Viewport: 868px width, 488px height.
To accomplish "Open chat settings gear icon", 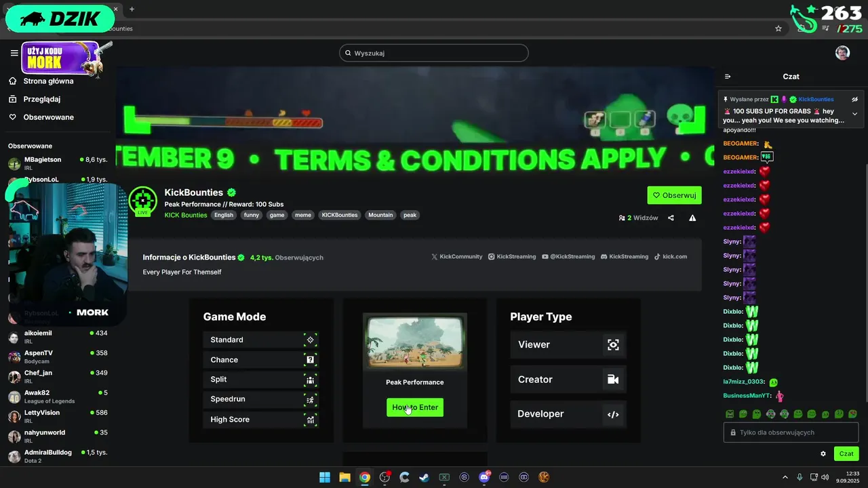I will [823, 453].
